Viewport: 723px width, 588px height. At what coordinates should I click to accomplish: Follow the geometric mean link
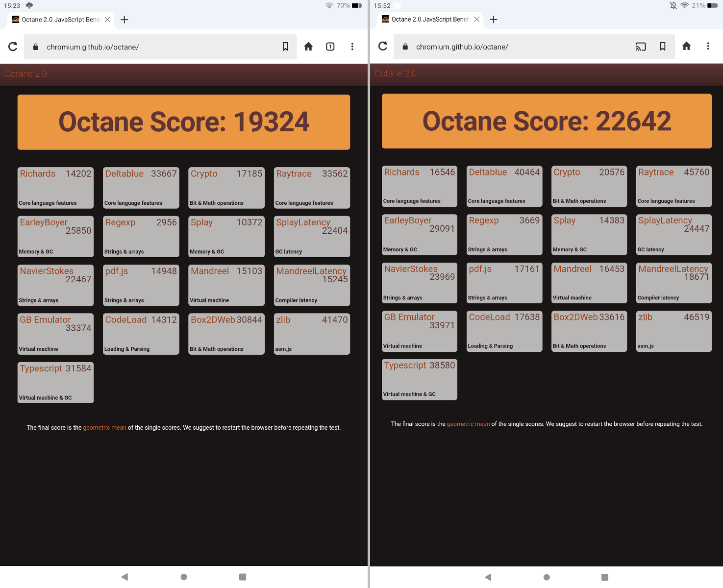pyautogui.click(x=104, y=427)
